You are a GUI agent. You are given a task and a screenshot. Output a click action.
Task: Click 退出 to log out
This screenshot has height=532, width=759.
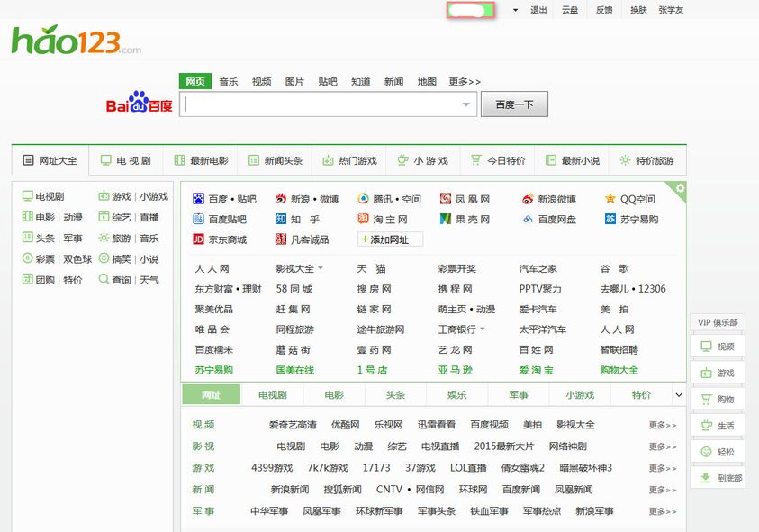pos(538,10)
